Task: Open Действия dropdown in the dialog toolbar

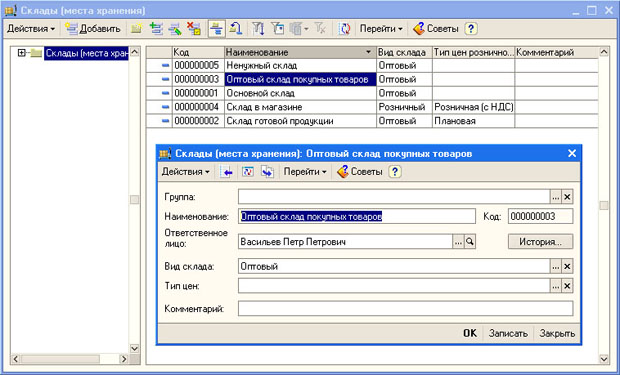Action: [185, 172]
